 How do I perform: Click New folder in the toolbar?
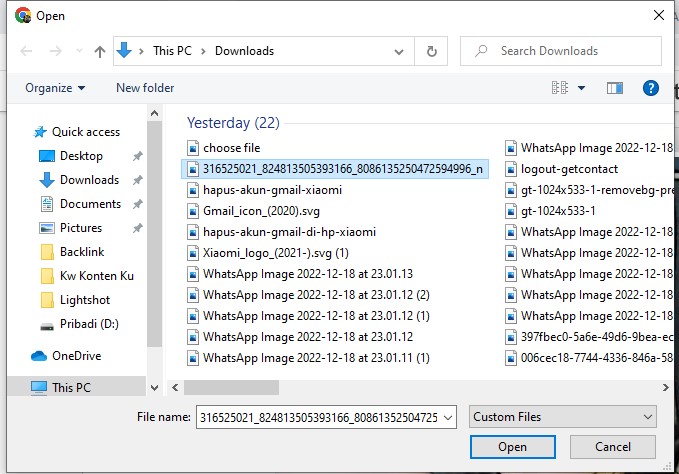click(x=145, y=88)
